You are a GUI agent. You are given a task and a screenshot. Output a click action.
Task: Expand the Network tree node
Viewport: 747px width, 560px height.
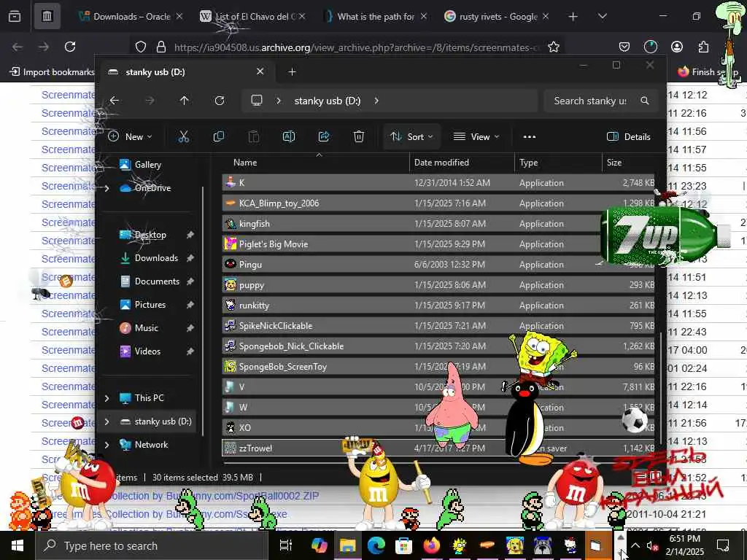click(x=107, y=445)
